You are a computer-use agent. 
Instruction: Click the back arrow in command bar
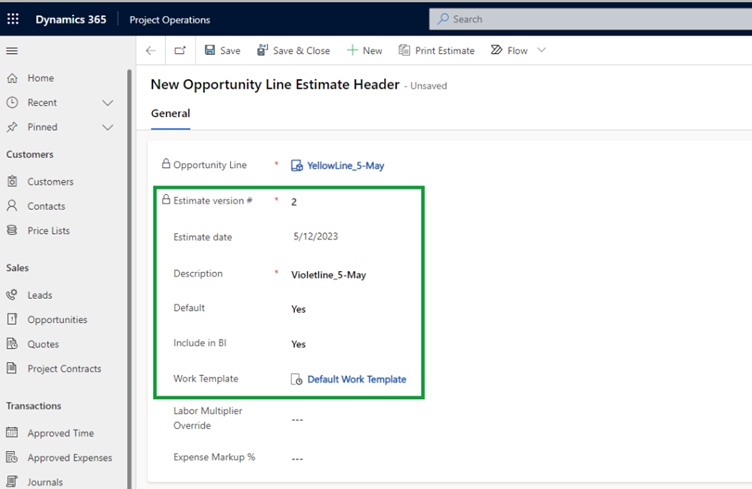pyautogui.click(x=151, y=50)
